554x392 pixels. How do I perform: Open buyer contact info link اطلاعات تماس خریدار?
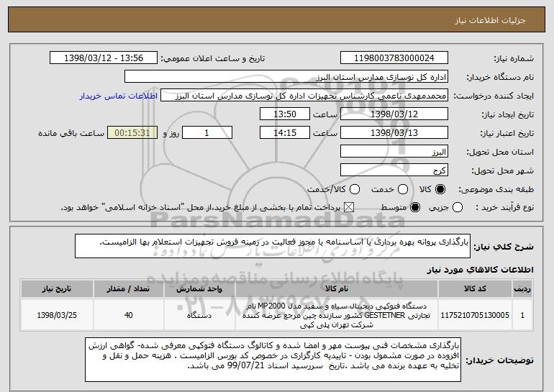click(x=119, y=96)
